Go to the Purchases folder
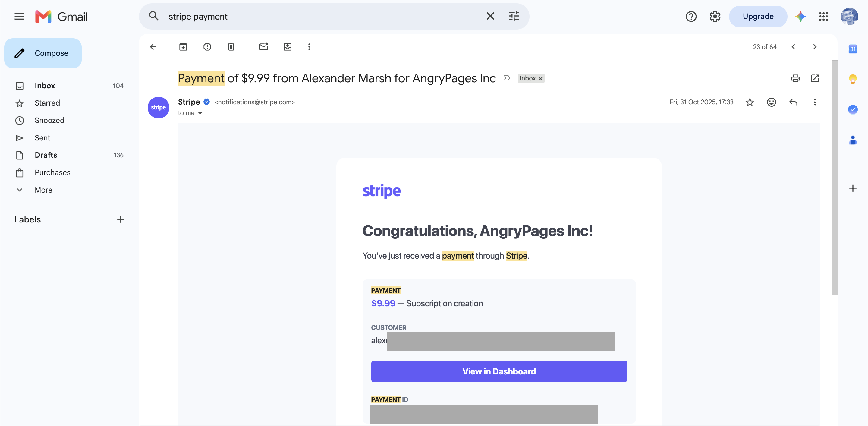This screenshot has width=868, height=426. point(52,172)
